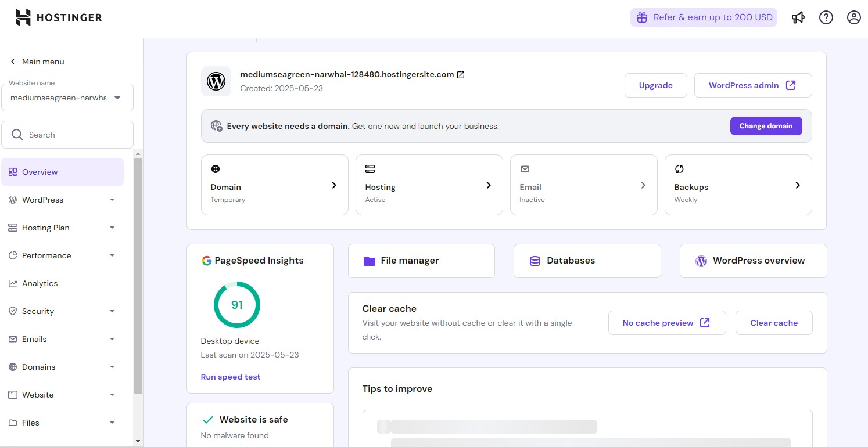Open the Databases card
This screenshot has height=447, width=868.
(x=587, y=261)
